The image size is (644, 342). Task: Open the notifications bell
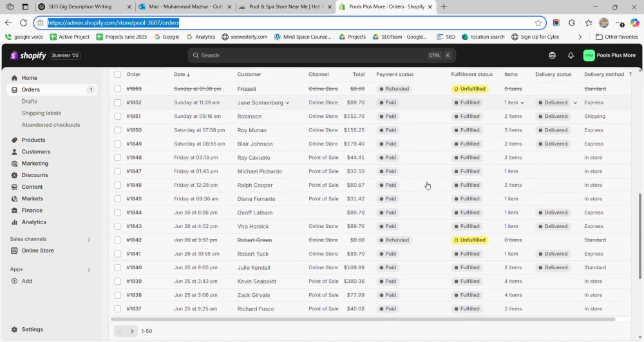pyautogui.click(x=571, y=55)
